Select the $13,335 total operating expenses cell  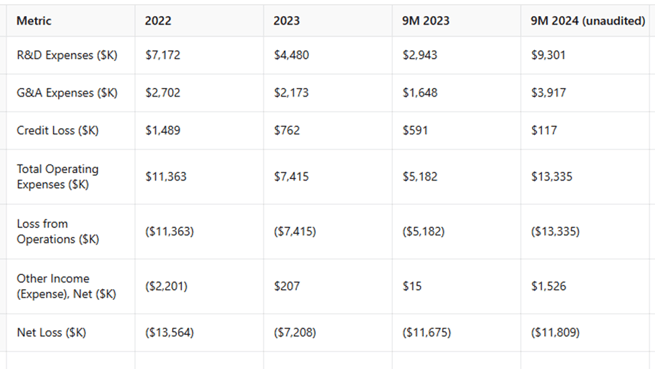pos(551,176)
